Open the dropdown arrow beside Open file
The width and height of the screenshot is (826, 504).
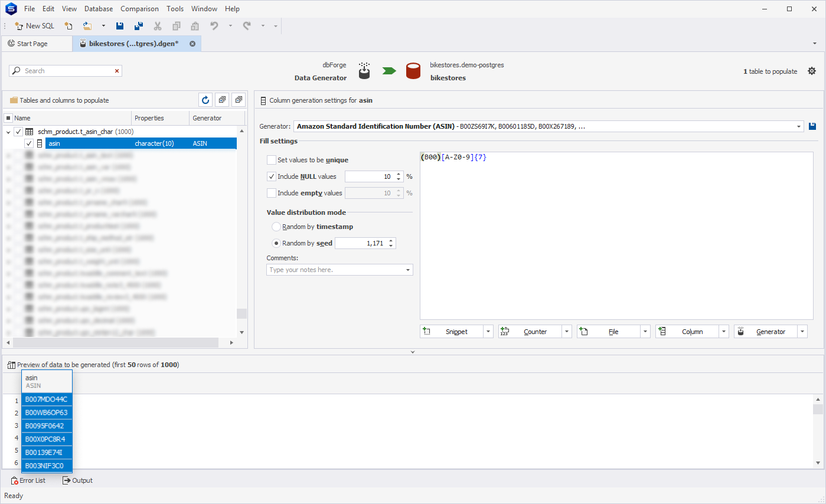coord(103,26)
